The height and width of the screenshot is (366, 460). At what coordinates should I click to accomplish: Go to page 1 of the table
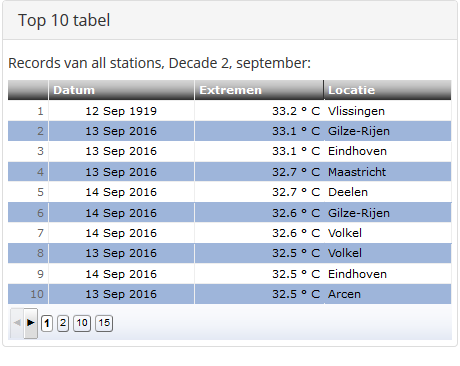[x=47, y=323]
